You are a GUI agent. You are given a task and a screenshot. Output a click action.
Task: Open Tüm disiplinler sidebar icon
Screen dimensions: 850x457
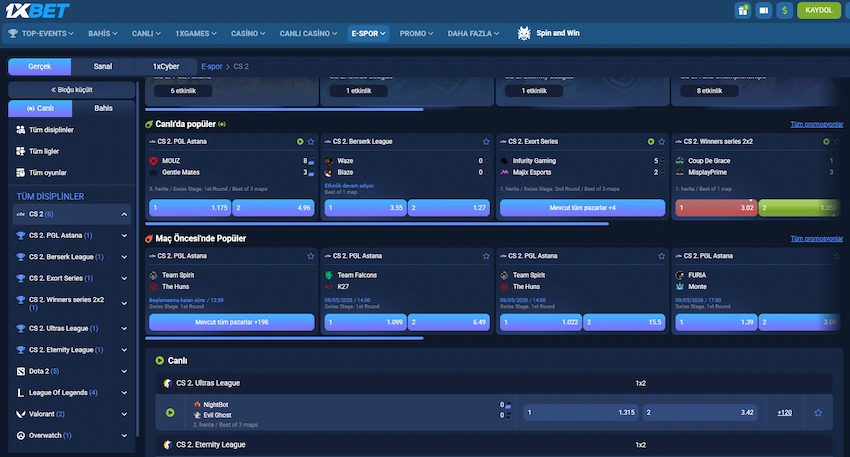(x=21, y=130)
